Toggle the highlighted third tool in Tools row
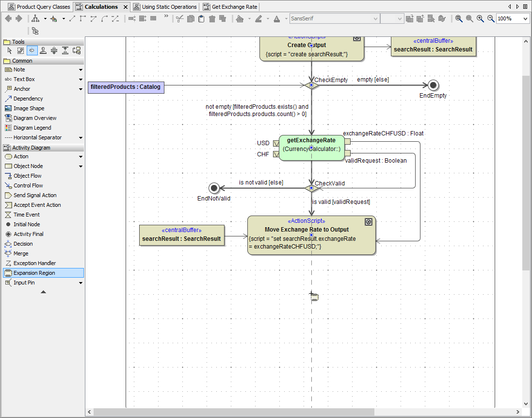 pyautogui.click(x=32, y=50)
